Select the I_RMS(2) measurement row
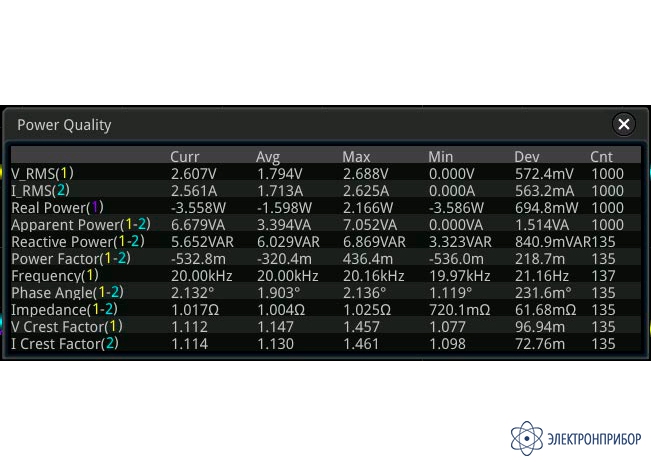This screenshot has width=651, height=466. coord(326,190)
